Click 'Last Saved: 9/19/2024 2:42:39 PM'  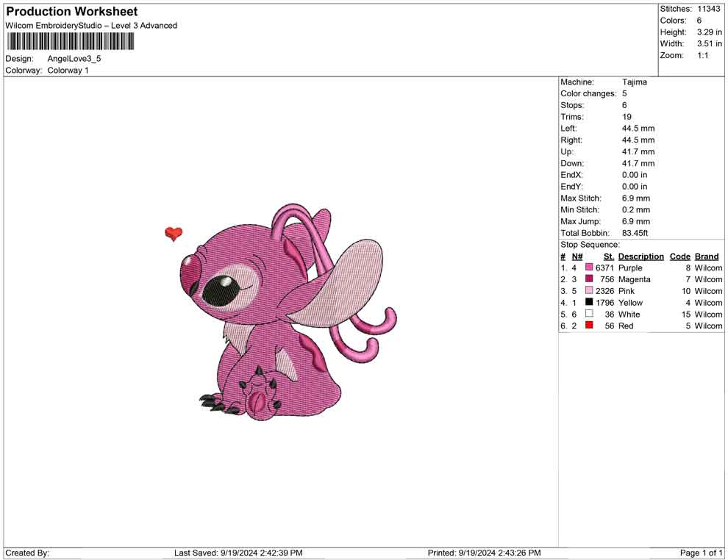[x=238, y=553]
